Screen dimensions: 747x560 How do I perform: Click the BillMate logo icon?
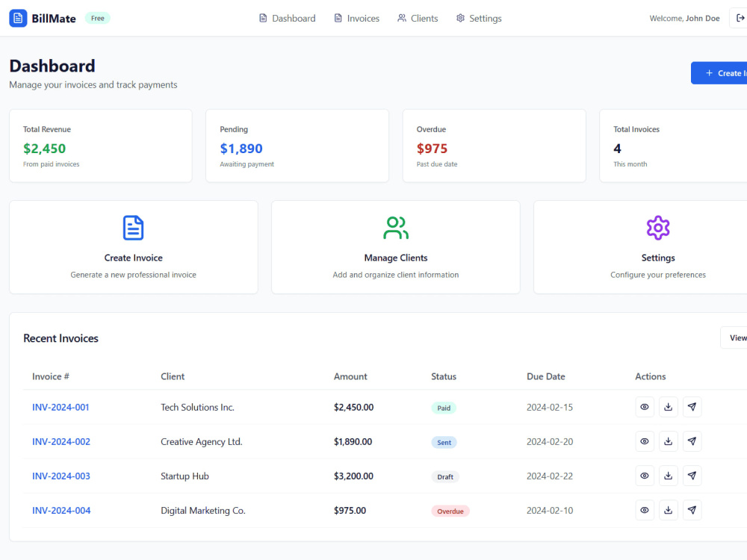click(x=18, y=18)
